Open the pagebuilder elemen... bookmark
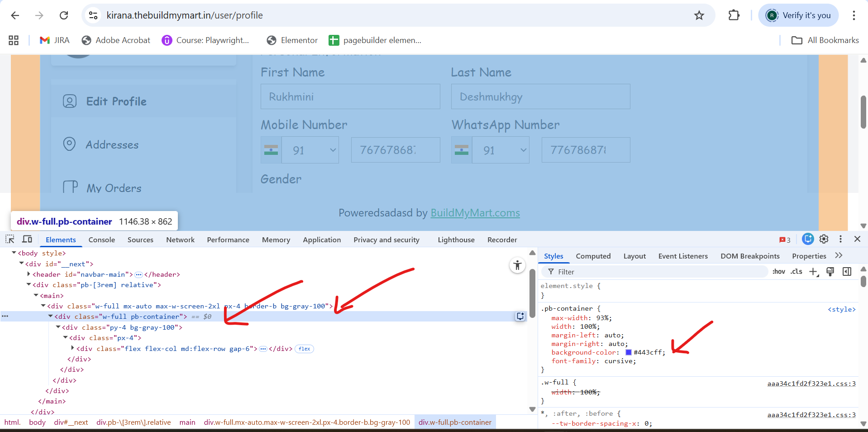 coord(375,40)
